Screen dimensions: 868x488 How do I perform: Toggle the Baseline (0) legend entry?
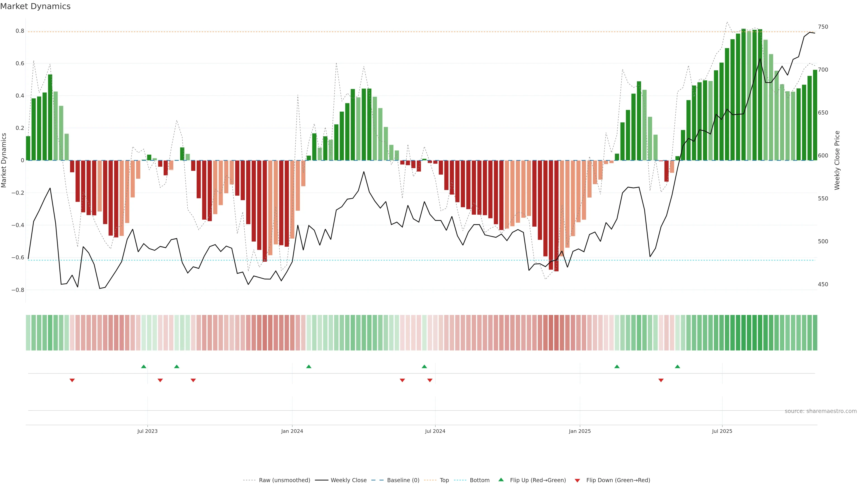403,480
